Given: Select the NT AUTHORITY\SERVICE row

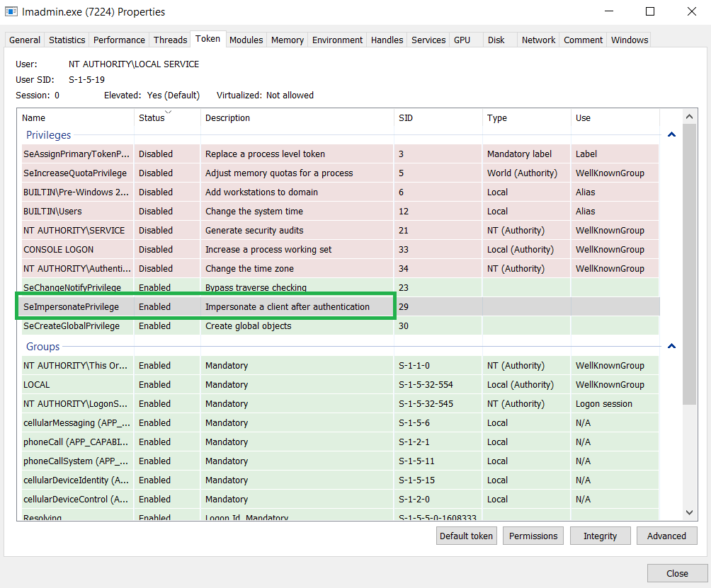Looking at the screenshot, I should [341, 230].
